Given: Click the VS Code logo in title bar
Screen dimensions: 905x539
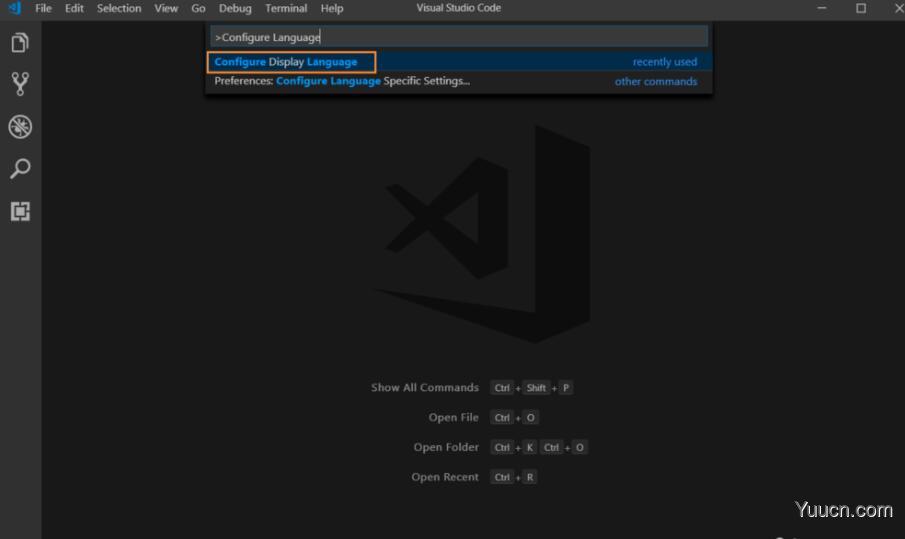Looking at the screenshot, I should coord(15,8).
